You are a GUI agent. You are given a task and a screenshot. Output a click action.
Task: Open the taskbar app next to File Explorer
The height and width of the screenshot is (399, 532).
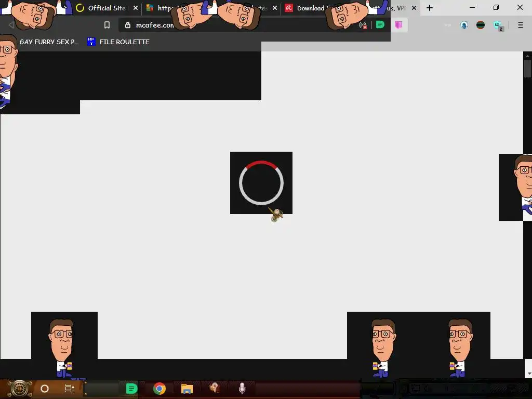point(214,388)
